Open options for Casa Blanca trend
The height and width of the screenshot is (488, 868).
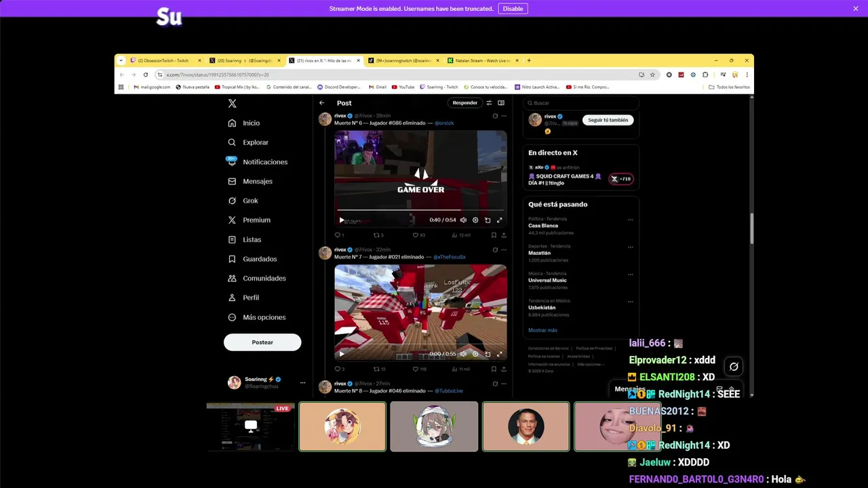tap(630, 220)
